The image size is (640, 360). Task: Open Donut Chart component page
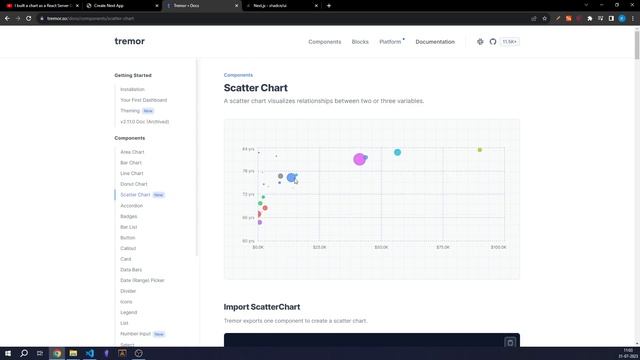click(133, 184)
